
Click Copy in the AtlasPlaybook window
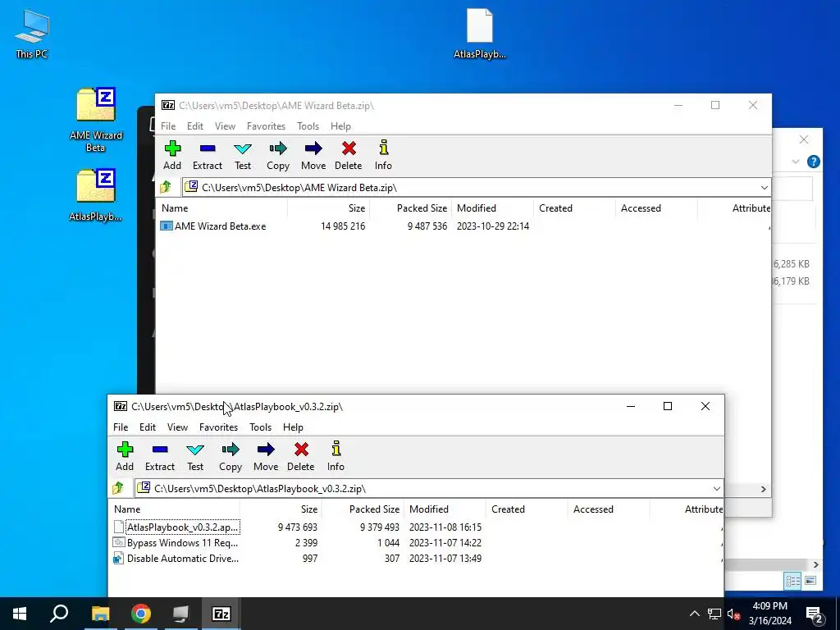(231, 456)
